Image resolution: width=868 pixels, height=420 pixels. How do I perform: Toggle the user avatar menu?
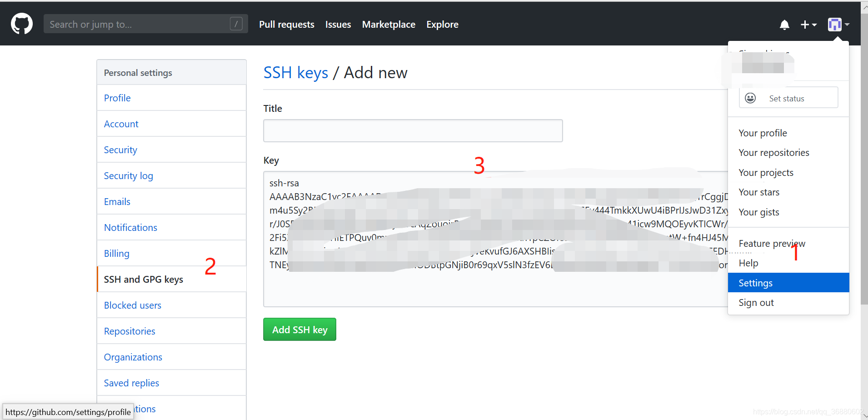pos(838,25)
